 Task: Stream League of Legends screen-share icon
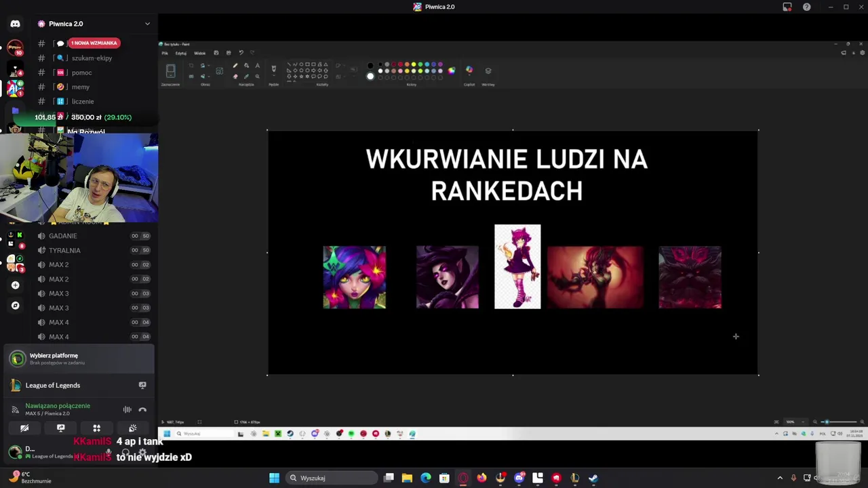click(x=142, y=385)
